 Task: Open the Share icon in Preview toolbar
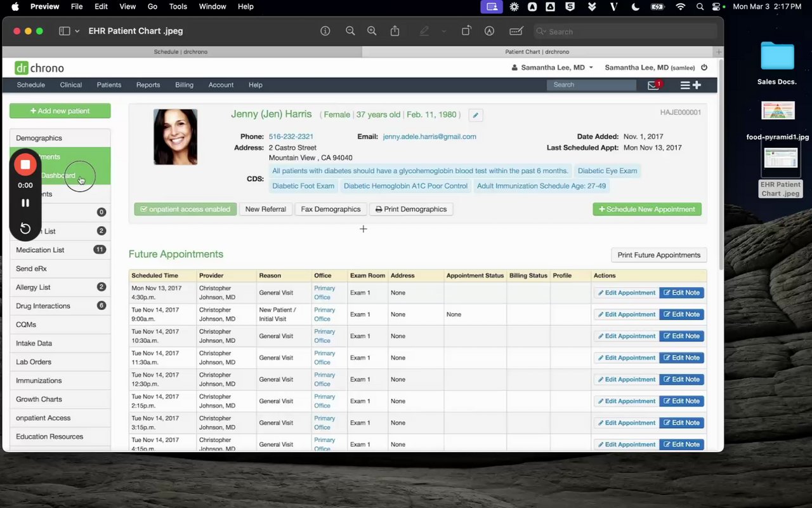click(x=395, y=31)
